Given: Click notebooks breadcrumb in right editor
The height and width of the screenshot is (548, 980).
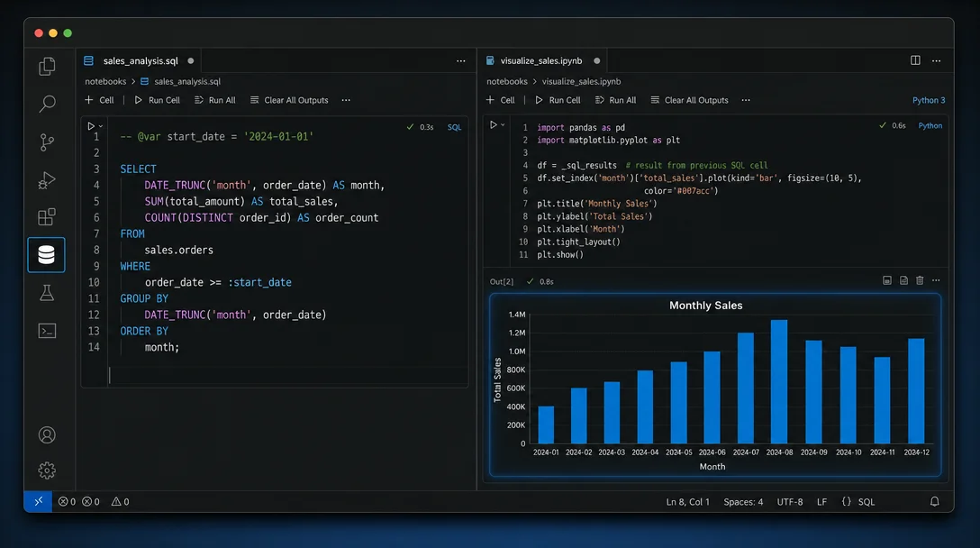Looking at the screenshot, I should point(507,81).
